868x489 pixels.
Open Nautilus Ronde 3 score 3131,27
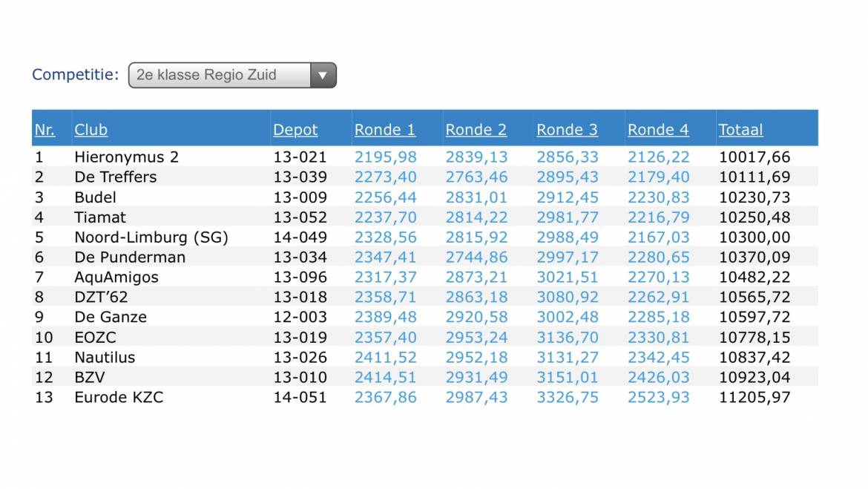pos(568,358)
